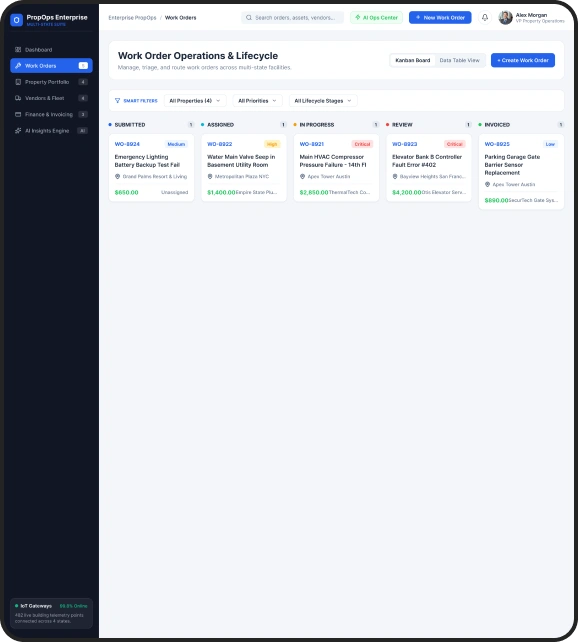This screenshot has width=578, height=642.
Task: Open Dashboard from the sidebar
Action: pyautogui.click(x=52, y=50)
